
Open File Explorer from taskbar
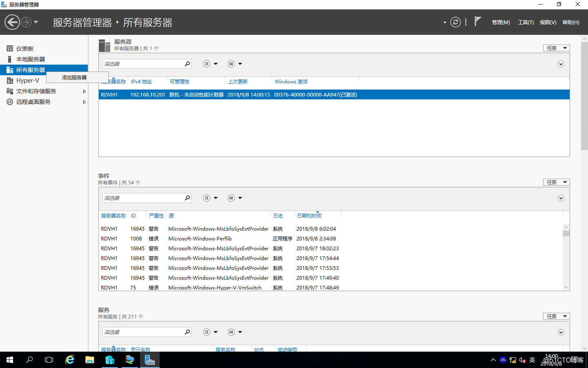(89, 360)
